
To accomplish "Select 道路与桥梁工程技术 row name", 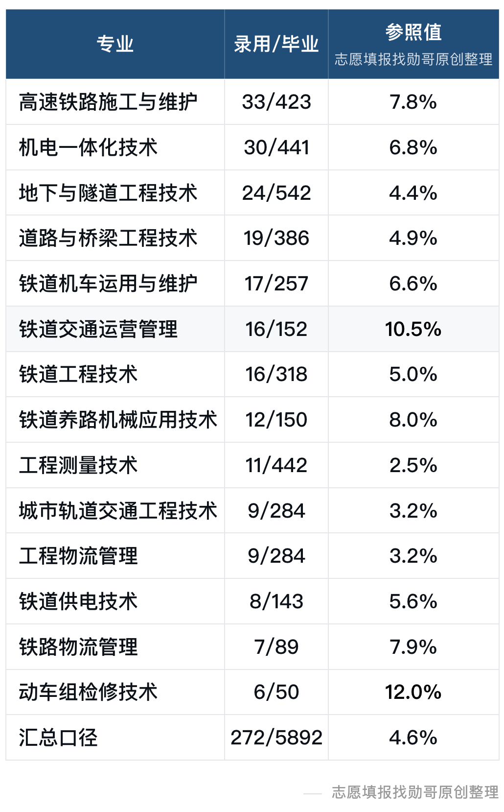I will 108,238.
